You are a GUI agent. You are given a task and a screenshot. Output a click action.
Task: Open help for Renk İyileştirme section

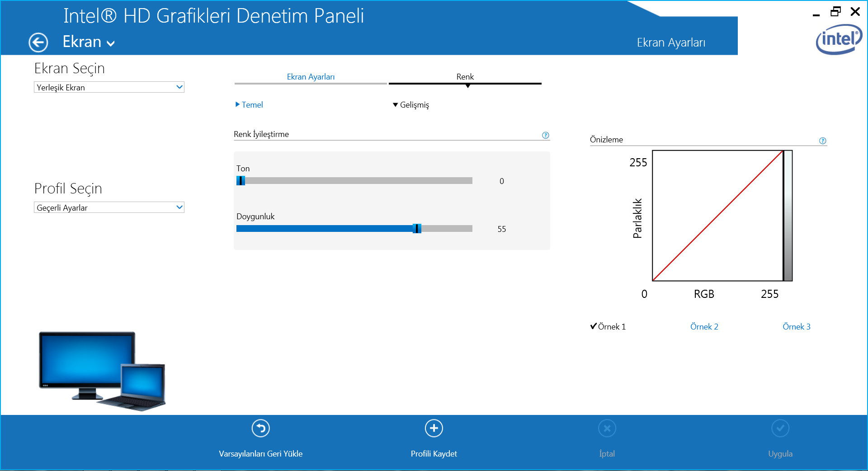pyautogui.click(x=546, y=135)
